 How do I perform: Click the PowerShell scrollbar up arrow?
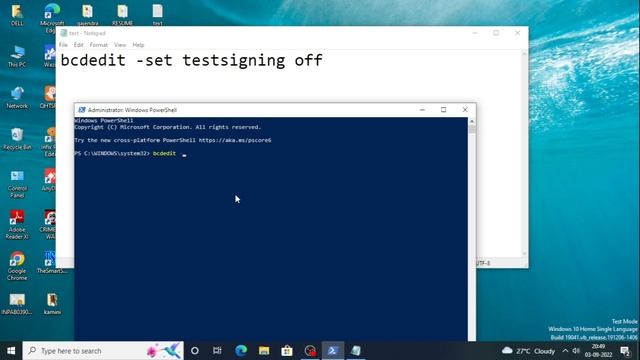click(472, 121)
